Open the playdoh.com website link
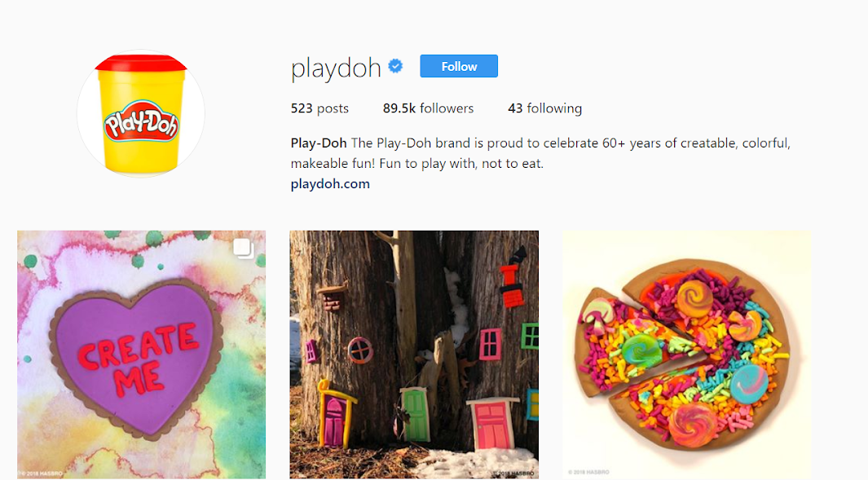Image resolution: width=868 pixels, height=480 pixels. tap(330, 184)
